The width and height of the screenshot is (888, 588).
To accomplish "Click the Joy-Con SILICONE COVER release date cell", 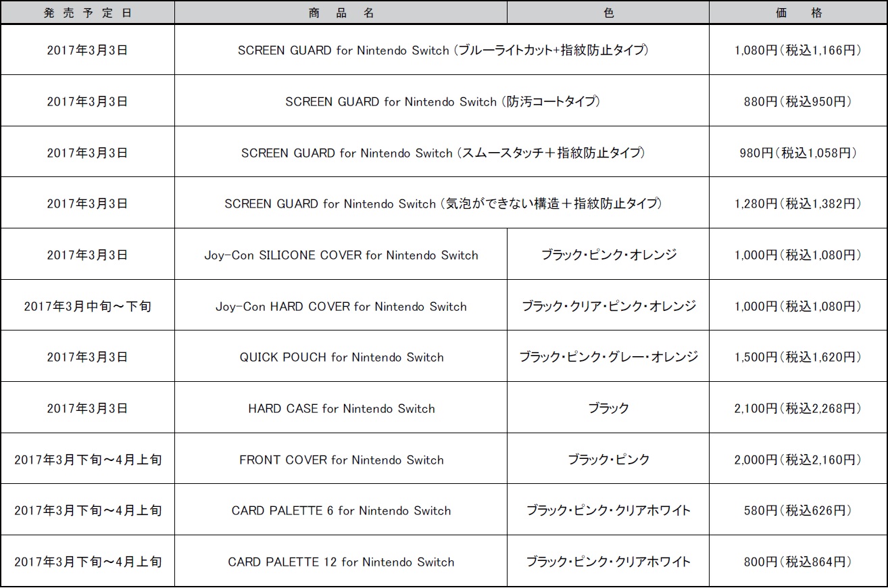I will [x=87, y=255].
